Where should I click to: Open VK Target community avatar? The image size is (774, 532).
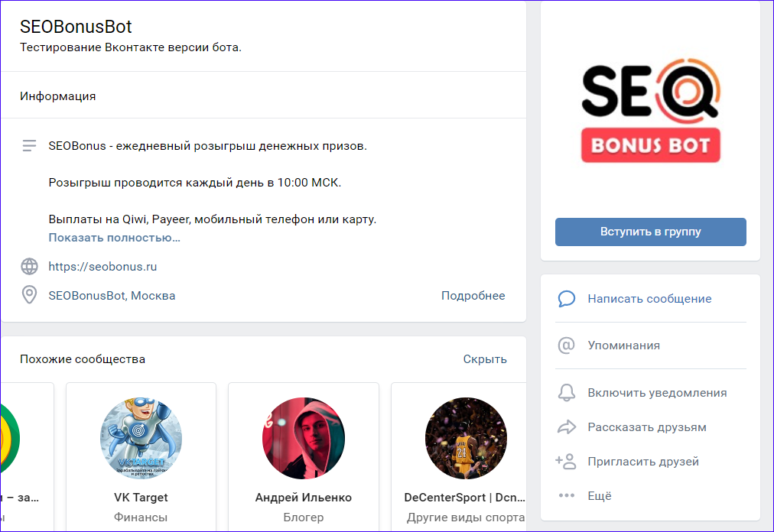141,438
